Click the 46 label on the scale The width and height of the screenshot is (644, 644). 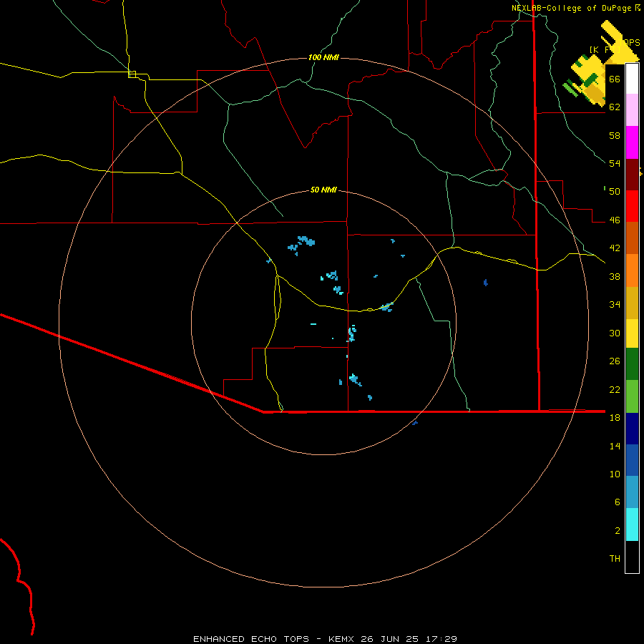tap(615, 220)
